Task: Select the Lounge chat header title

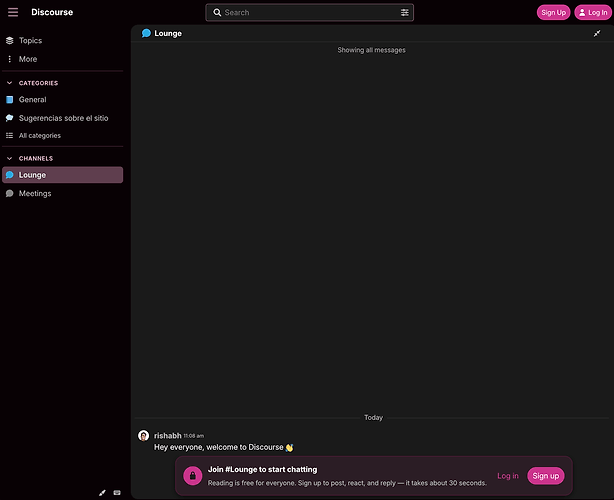Action: pyautogui.click(x=168, y=33)
